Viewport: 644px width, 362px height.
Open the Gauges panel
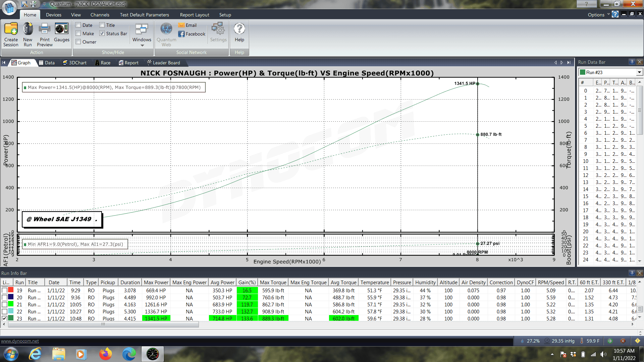[x=62, y=33]
